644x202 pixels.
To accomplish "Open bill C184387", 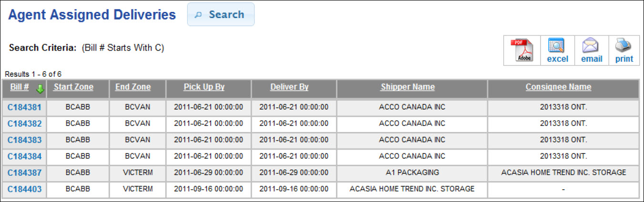I will 24,173.
